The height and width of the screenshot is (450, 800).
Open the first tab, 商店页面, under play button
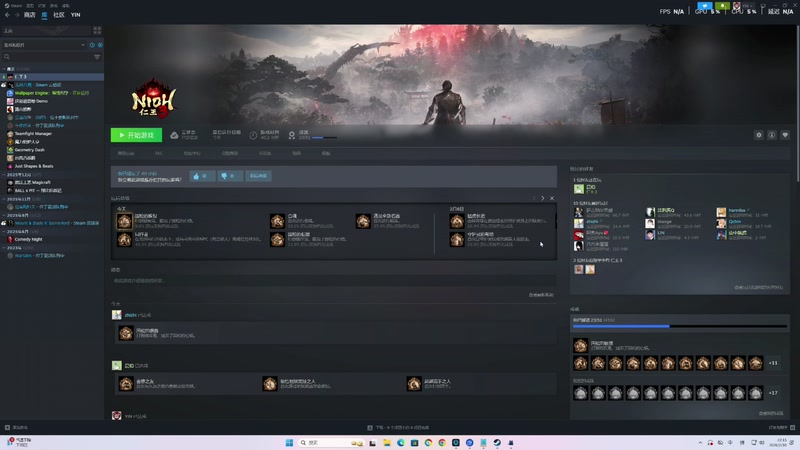point(126,153)
